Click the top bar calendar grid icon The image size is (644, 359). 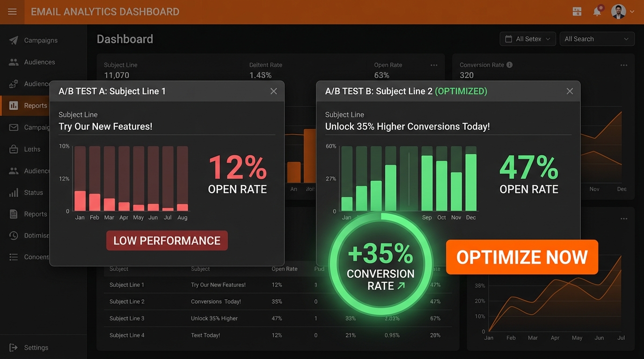577,12
